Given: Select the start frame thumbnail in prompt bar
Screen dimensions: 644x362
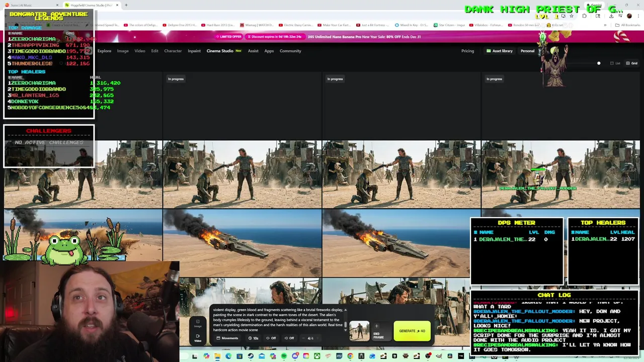Looking at the screenshot, I should (x=359, y=331).
